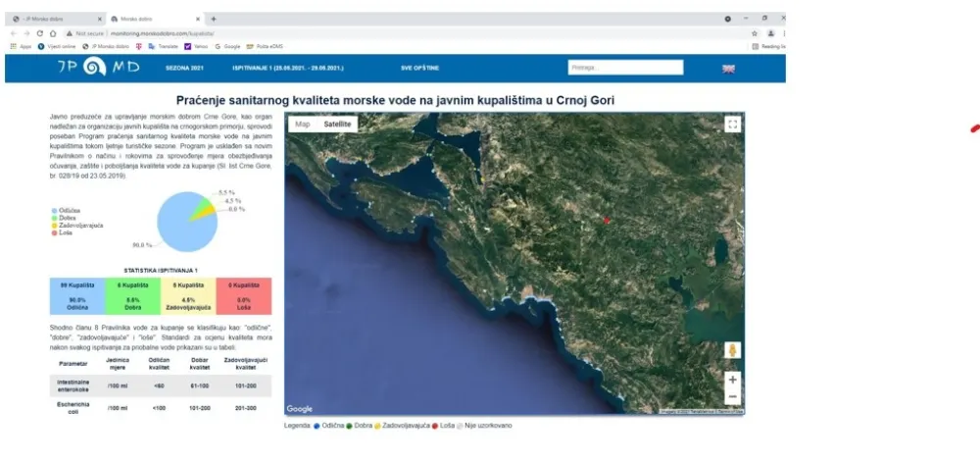Open the Pošta eDMS bookmark
The height and width of the screenshot is (461, 980).
[x=265, y=46]
